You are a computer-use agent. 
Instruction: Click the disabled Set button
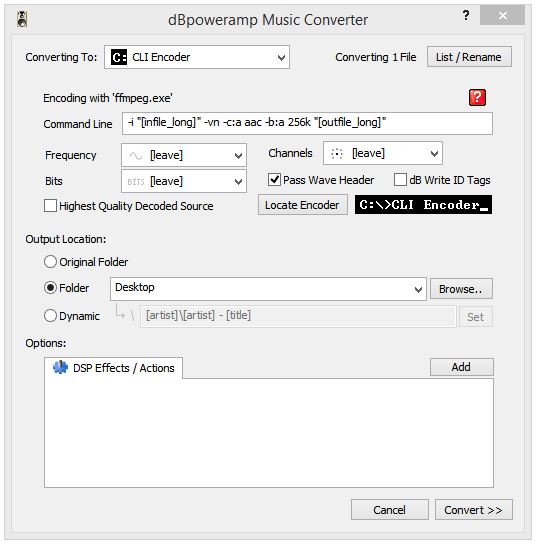click(476, 317)
